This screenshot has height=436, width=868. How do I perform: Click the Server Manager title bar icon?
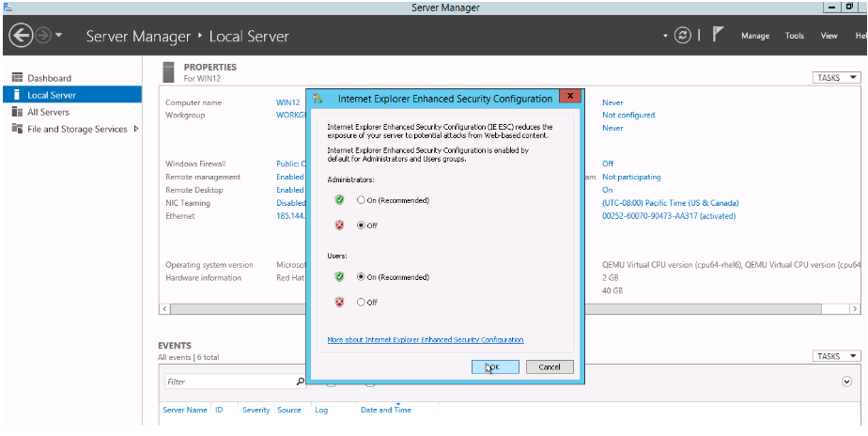[x=8, y=8]
